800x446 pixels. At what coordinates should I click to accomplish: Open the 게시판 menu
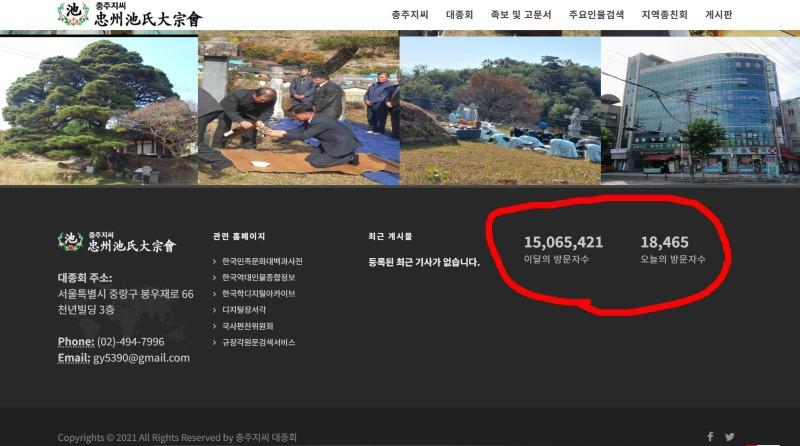point(718,15)
